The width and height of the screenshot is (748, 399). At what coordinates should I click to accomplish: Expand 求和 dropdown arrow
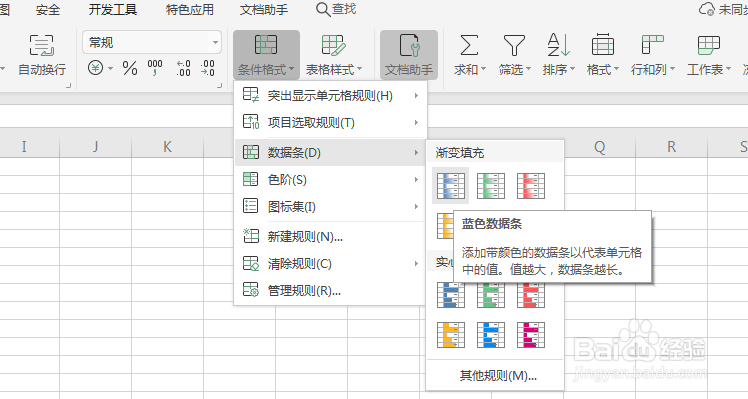(483, 70)
